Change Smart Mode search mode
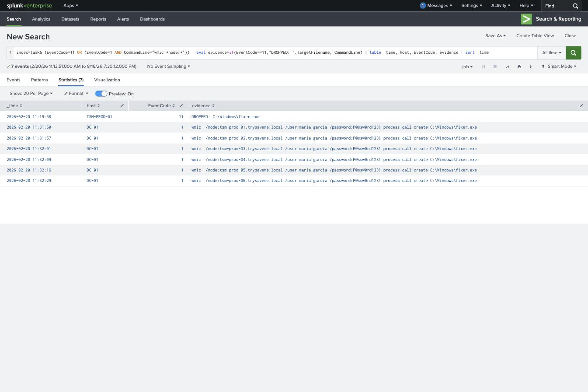Image resolution: width=588 pixels, height=392 pixels. pos(559,66)
